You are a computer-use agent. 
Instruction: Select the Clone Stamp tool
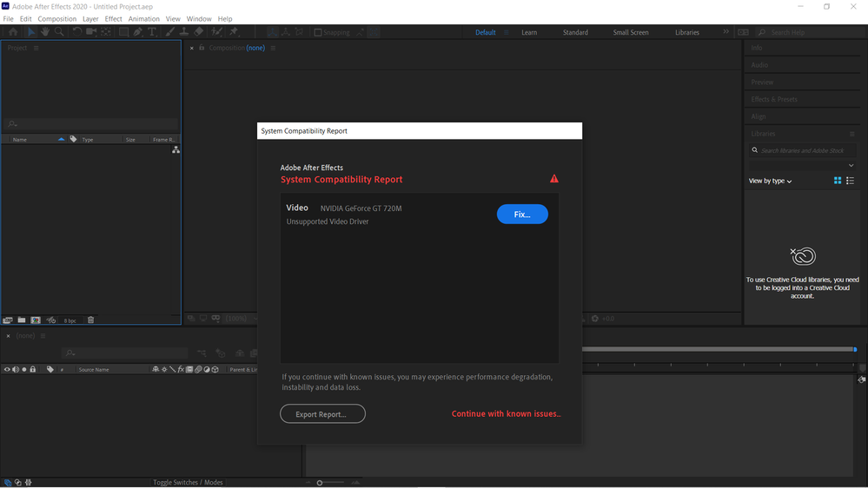click(x=184, y=32)
